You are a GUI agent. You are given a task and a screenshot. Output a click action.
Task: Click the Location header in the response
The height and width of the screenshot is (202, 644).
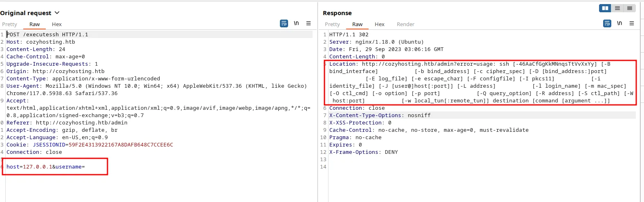click(x=343, y=64)
